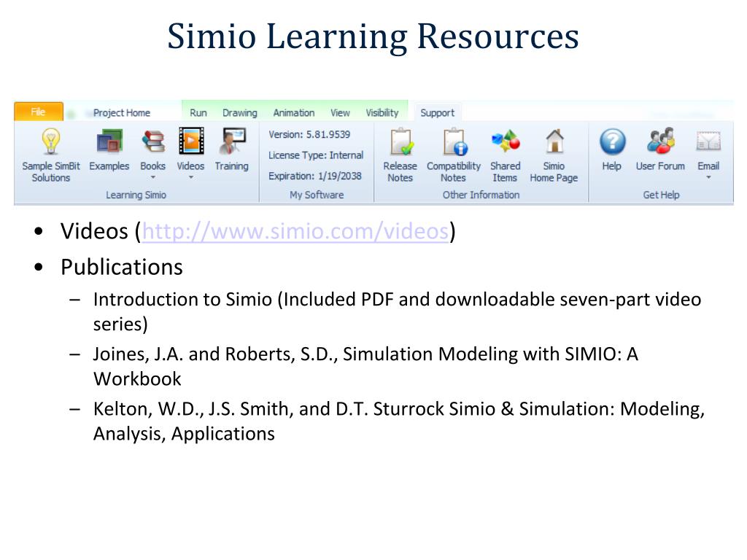Click the Publications bullet text
This screenshot has height=560, width=747.
(x=122, y=267)
